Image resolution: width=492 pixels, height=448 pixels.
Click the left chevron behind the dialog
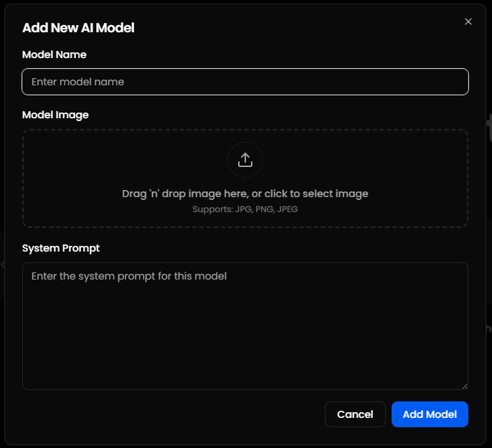[x=3, y=264]
